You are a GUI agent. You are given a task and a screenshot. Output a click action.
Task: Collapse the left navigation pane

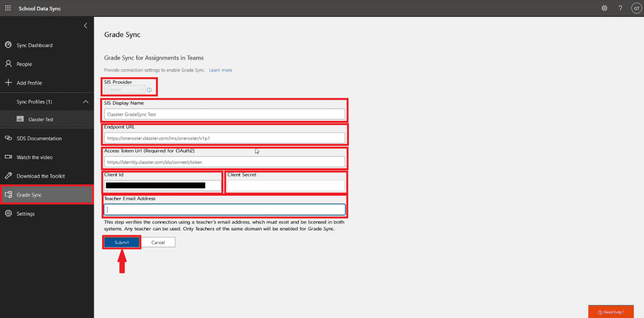click(86, 25)
